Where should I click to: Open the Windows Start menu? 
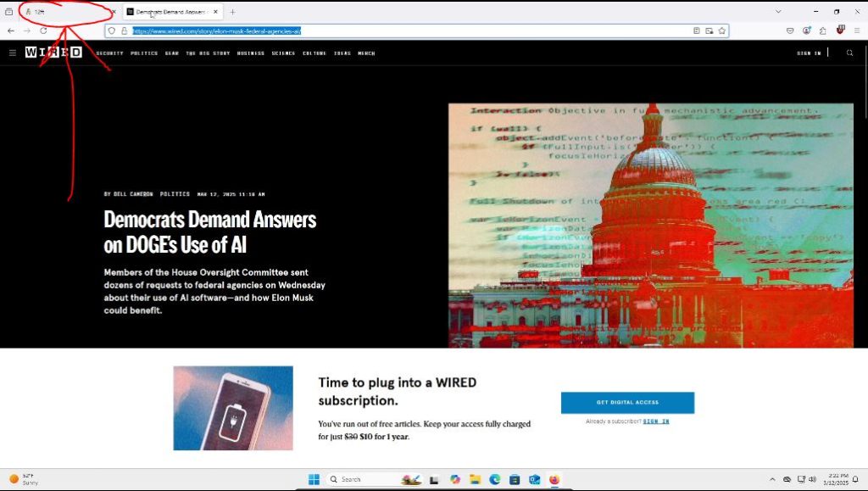(314, 479)
